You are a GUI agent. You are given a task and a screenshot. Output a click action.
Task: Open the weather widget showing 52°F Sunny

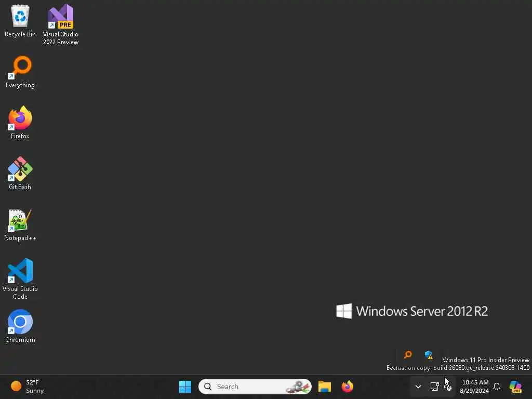28,387
